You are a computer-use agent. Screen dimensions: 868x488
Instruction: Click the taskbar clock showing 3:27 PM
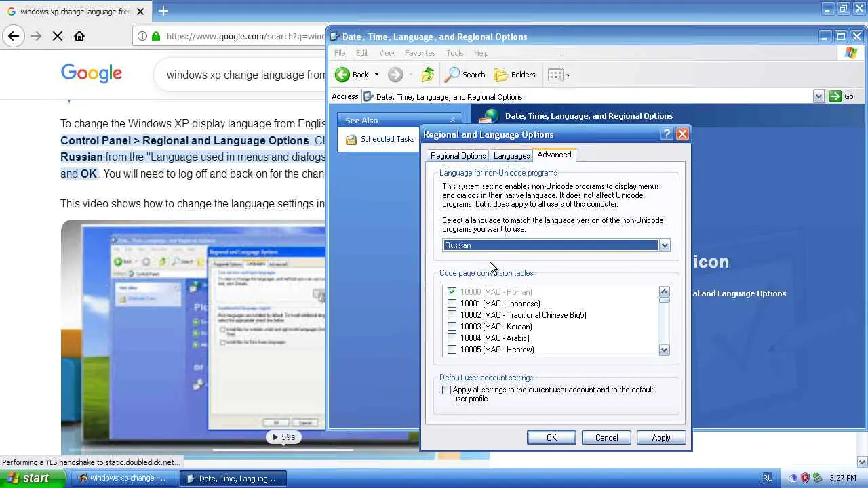pyautogui.click(x=843, y=478)
